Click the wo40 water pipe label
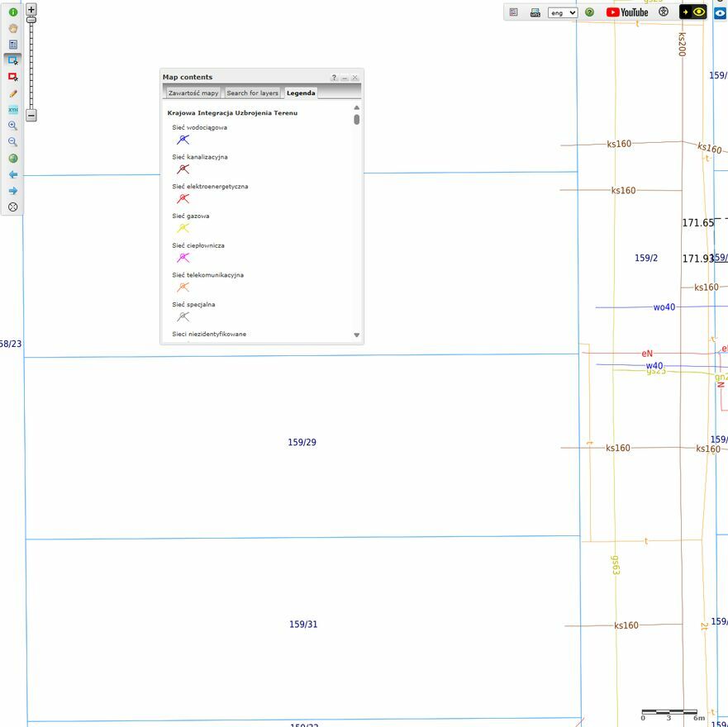The height and width of the screenshot is (727, 728). pyautogui.click(x=664, y=306)
